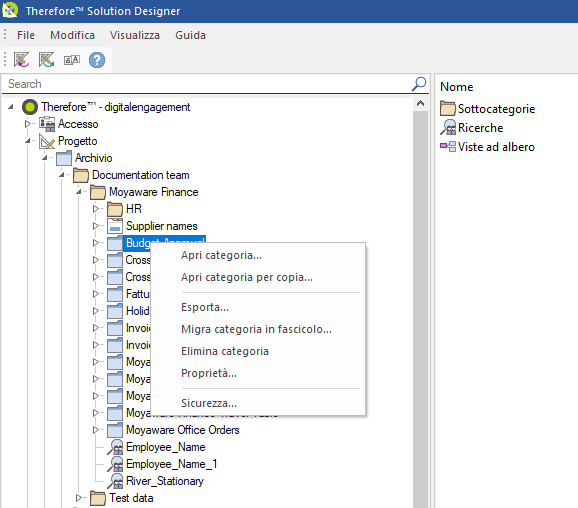Choose Elimina categoria

click(258, 351)
